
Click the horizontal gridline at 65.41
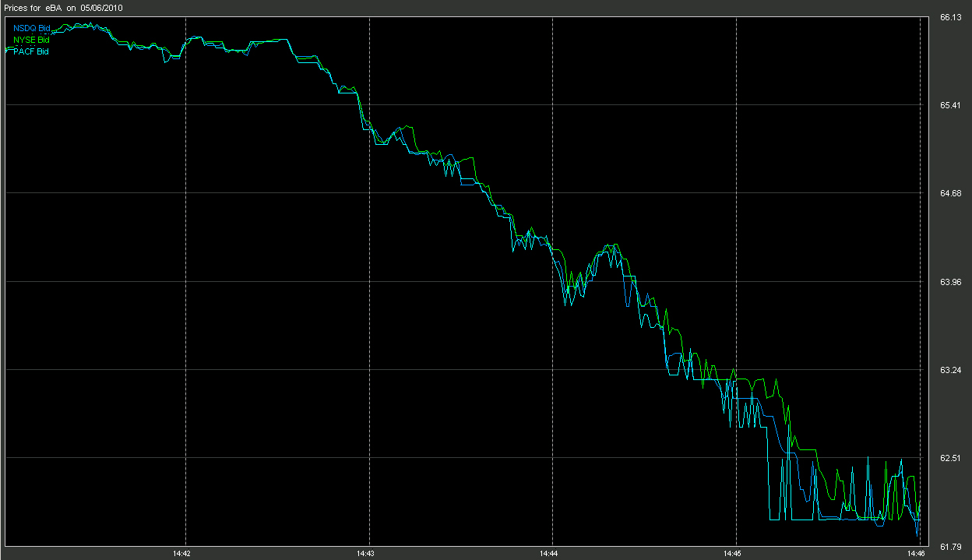tap(467, 104)
